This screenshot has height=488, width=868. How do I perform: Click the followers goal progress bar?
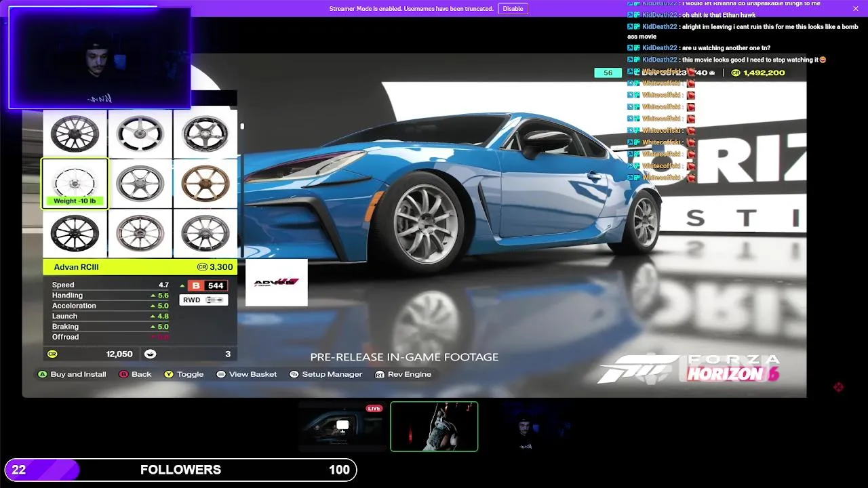pyautogui.click(x=180, y=470)
